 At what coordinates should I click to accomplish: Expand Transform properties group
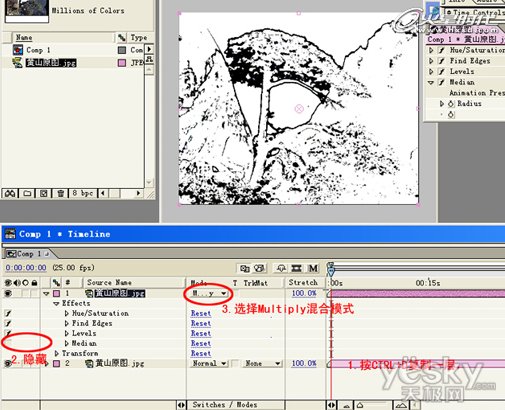(x=57, y=353)
